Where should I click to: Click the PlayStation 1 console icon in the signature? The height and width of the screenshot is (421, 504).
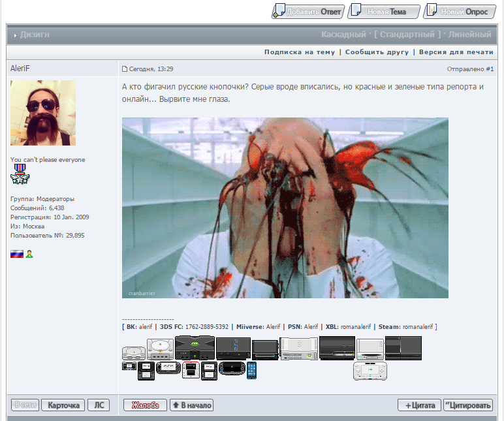coord(134,353)
